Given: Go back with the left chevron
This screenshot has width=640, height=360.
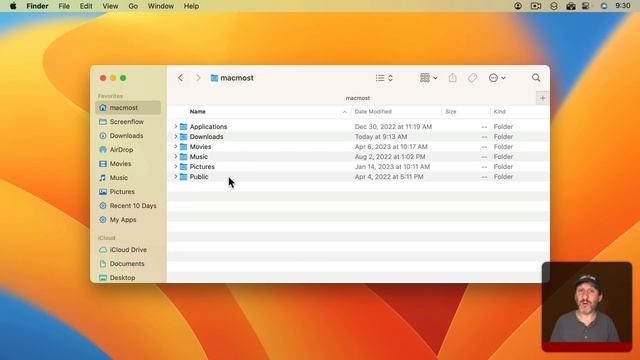Looking at the screenshot, I should [180, 78].
